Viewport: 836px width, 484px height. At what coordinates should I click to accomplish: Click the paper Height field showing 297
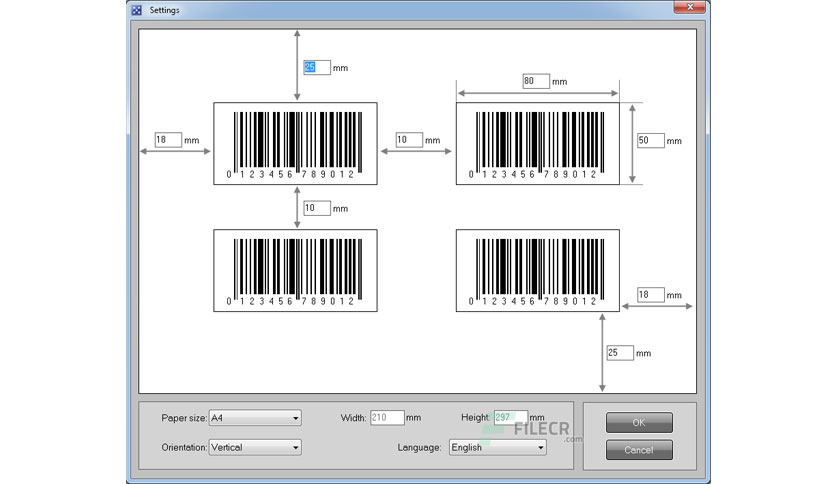pos(511,417)
